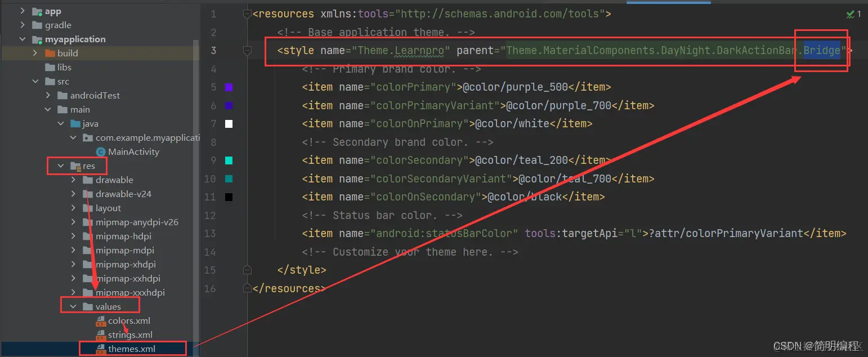Collapse the values folder chevron
The width and height of the screenshot is (868, 357).
73,306
